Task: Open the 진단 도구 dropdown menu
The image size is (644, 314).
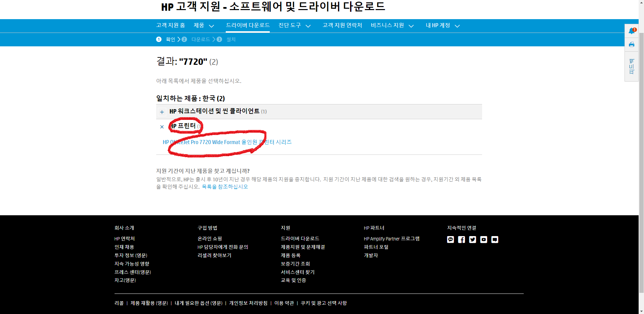Action: tap(295, 26)
